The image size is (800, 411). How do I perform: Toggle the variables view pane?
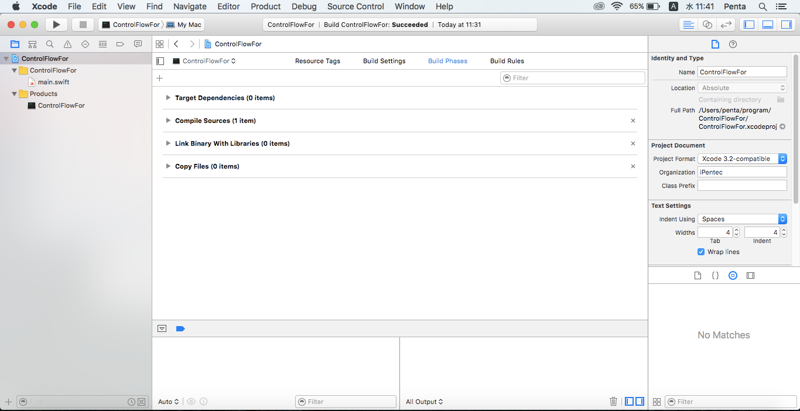(x=630, y=402)
